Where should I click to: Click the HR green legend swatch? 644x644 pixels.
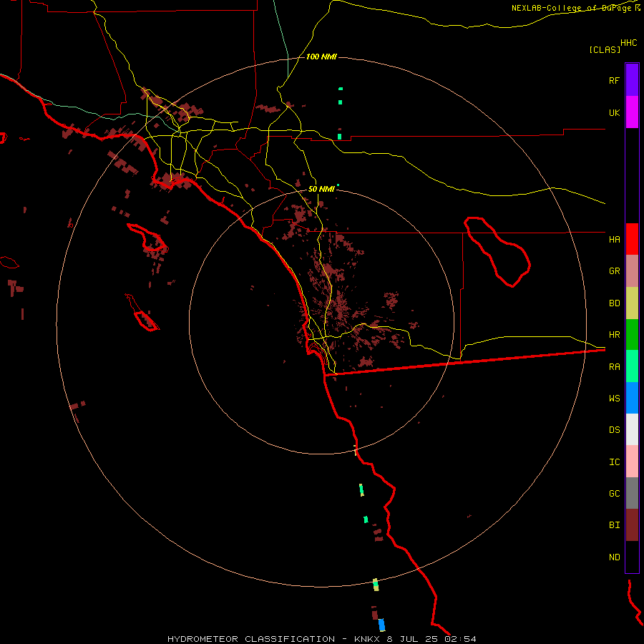[632, 335]
